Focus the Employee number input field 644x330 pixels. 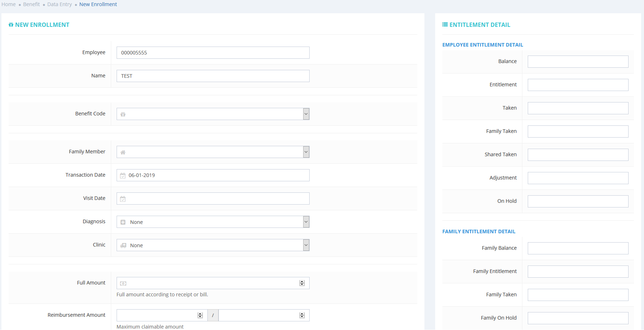213,53
